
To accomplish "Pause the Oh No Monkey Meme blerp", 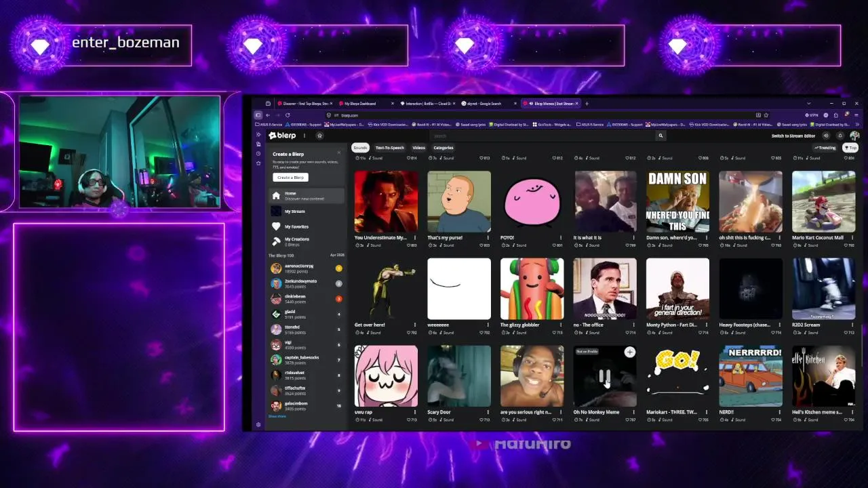I will (605, 377).
